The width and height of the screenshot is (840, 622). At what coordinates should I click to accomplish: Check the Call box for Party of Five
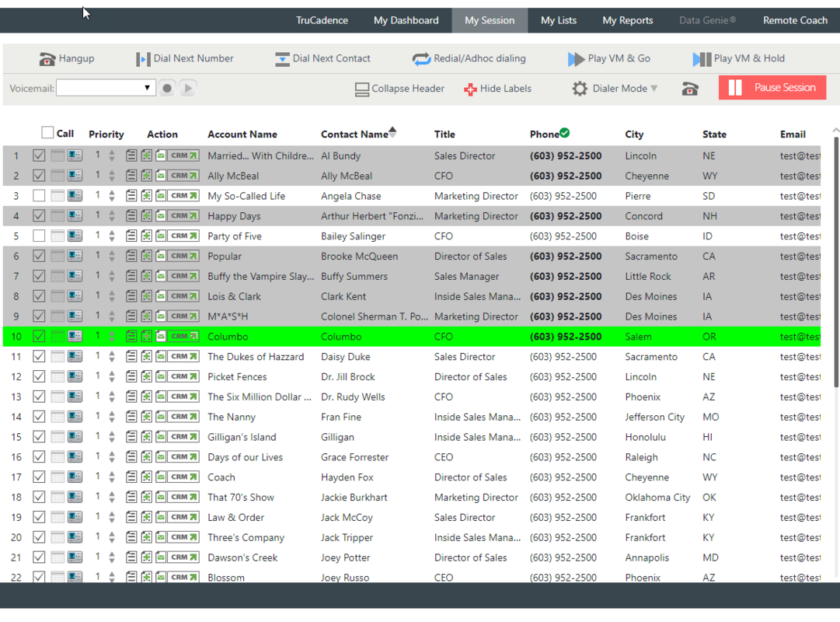tap(40, 236)
